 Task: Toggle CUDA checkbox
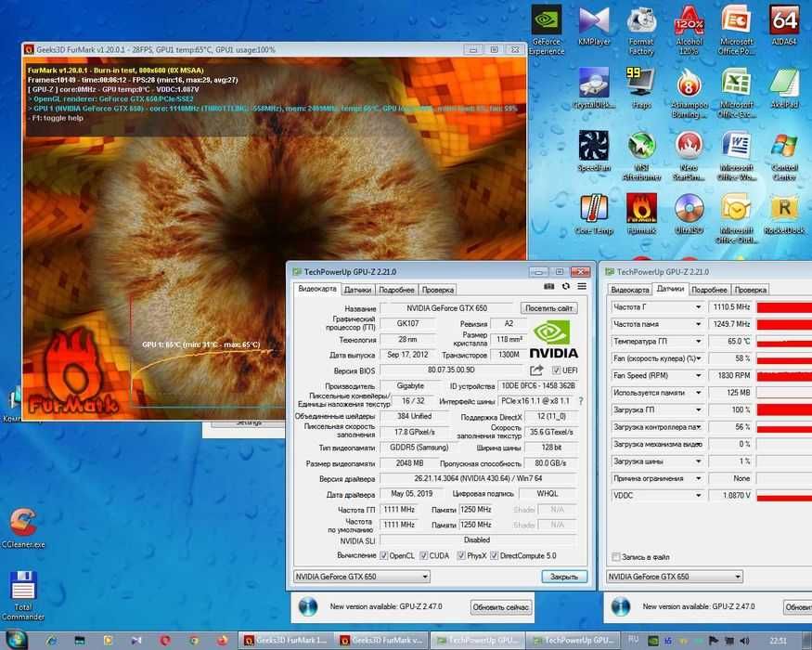point(423,555)
